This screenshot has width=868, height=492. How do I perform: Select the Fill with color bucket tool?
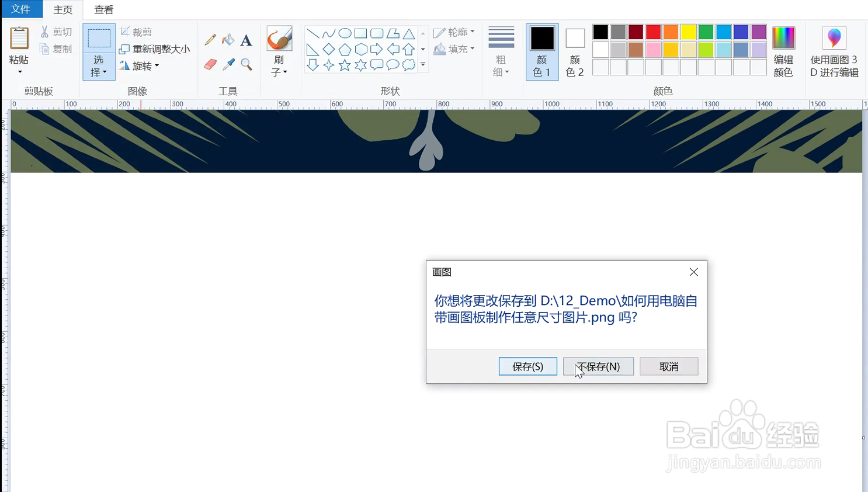pos(228,40)
